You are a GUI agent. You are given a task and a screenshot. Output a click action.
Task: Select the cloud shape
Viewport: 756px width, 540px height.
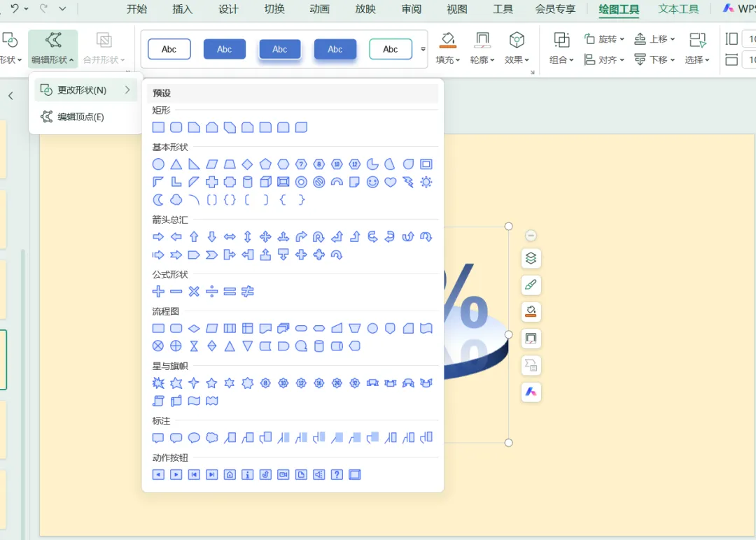pyautogui.click(x=176, y=200)
